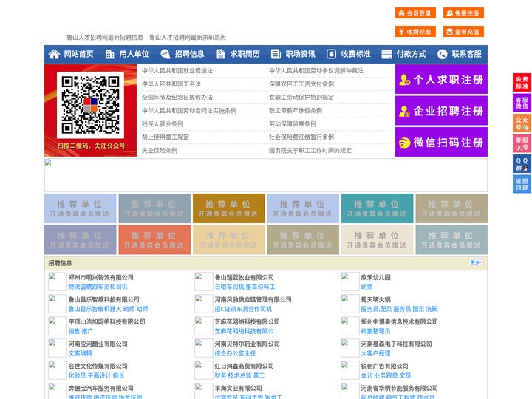Viewport: 532px width, 399px height.
Task: Click the person icon on 企业招聘注册
Action: point(404,111)
